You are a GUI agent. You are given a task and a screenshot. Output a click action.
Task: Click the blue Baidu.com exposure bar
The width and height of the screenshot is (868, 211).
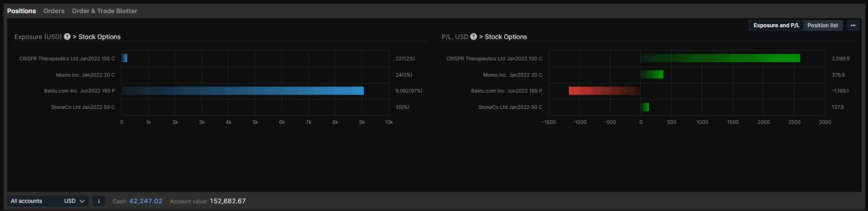tap(242, 91)
